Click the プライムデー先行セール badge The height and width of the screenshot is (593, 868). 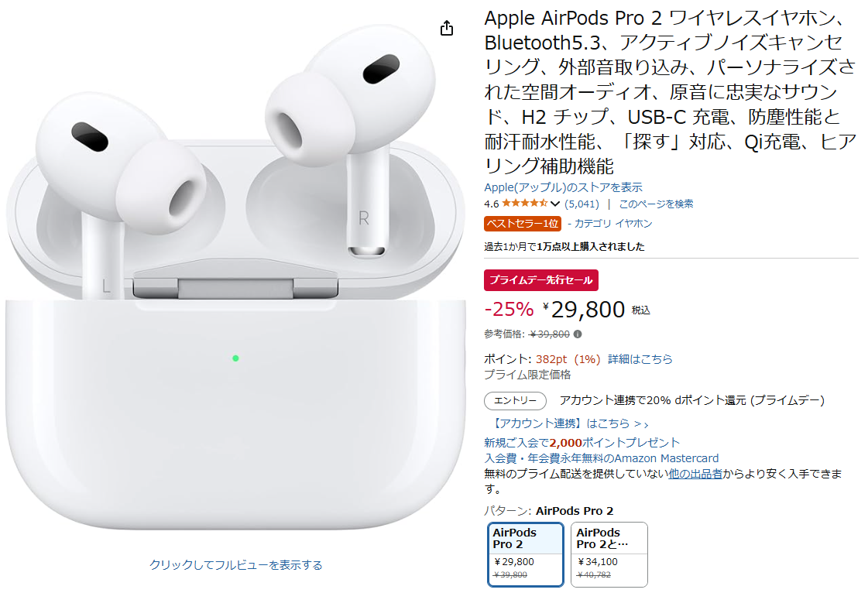point(540,279)
